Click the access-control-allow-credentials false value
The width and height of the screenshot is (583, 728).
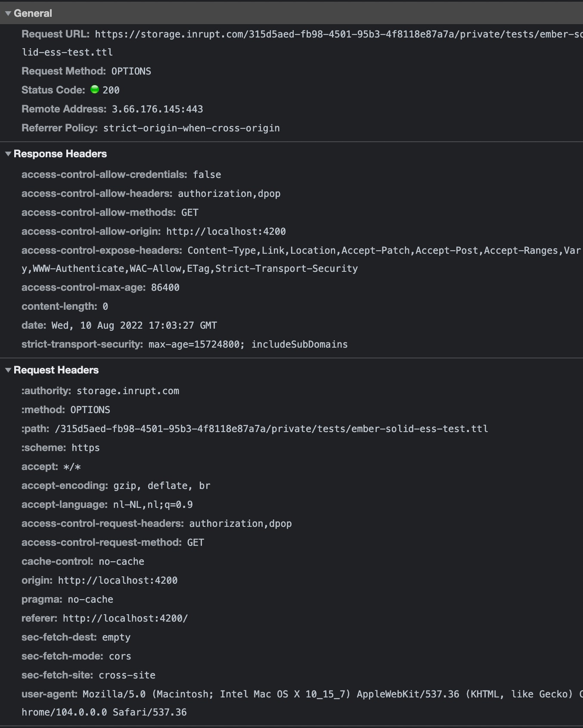tap(207, 174)
